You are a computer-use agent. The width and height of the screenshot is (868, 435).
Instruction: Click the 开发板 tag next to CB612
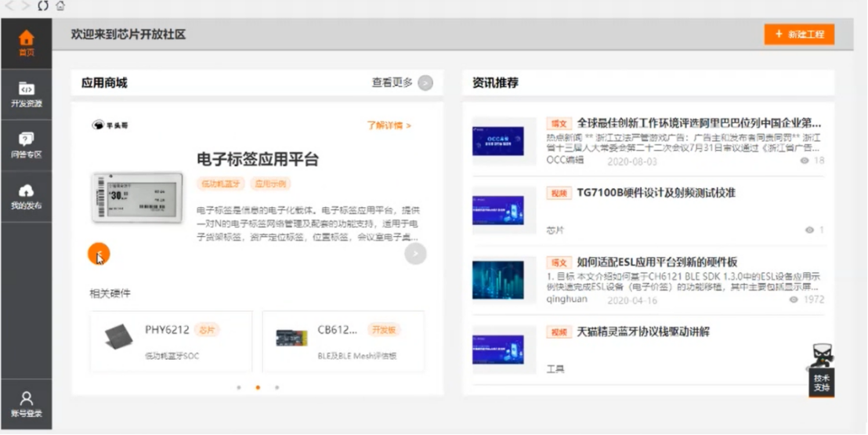point(384,330)
